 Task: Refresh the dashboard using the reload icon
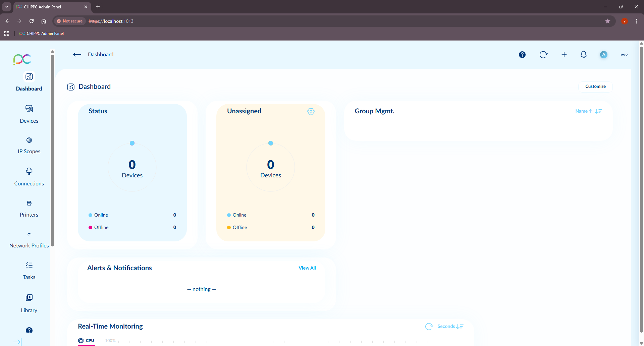pyautogui.click(x=543, y=54)
